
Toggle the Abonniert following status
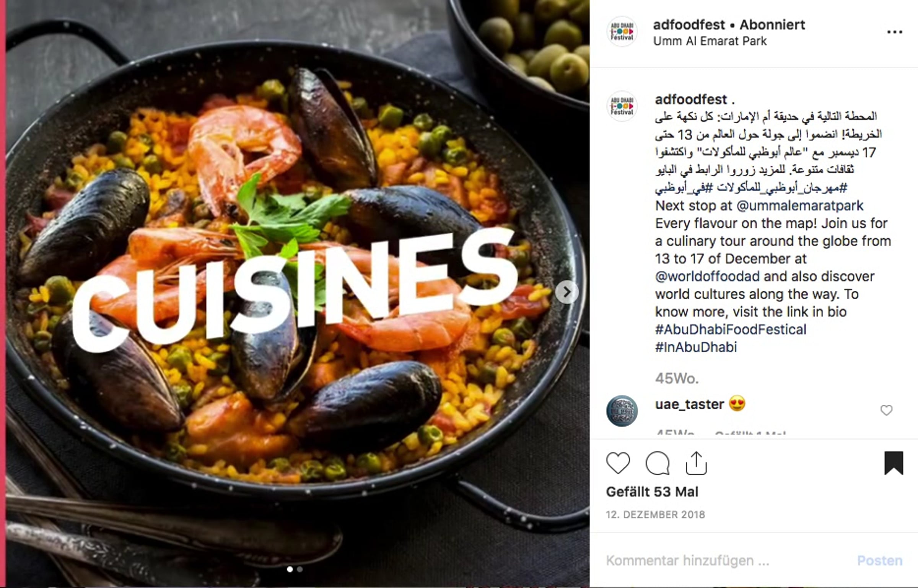pos(772,24)
